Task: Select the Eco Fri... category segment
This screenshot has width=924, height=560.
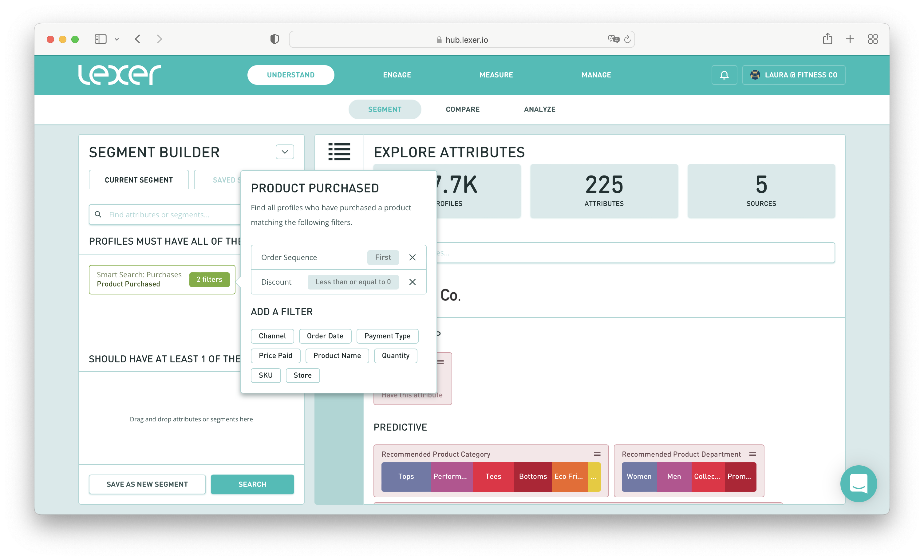Action: tap(570, 477)
